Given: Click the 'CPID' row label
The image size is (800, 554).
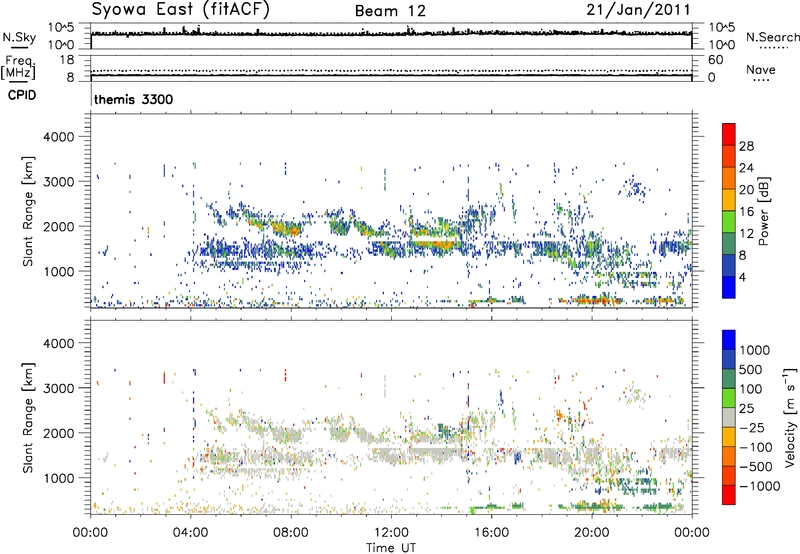Looking at the screenshot, I should pyautogui.click(x=22, y=95).
